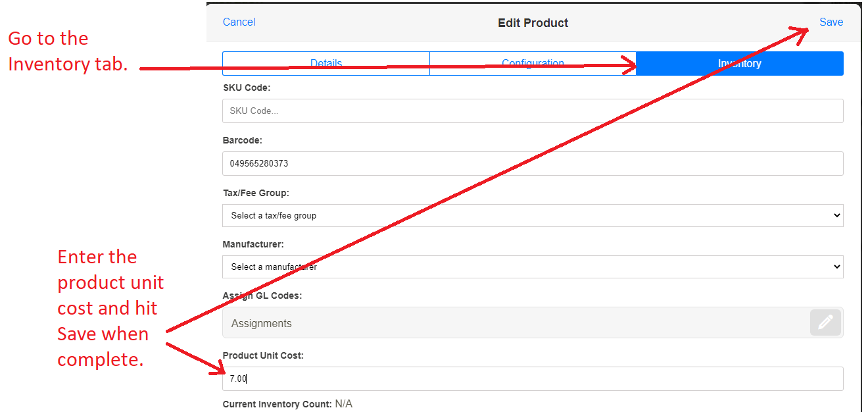Image resolution: width=868 pixels, height=412 pixels.
Task: Click the pencil icon to edit GL Codes
Action: click(825, 322)
